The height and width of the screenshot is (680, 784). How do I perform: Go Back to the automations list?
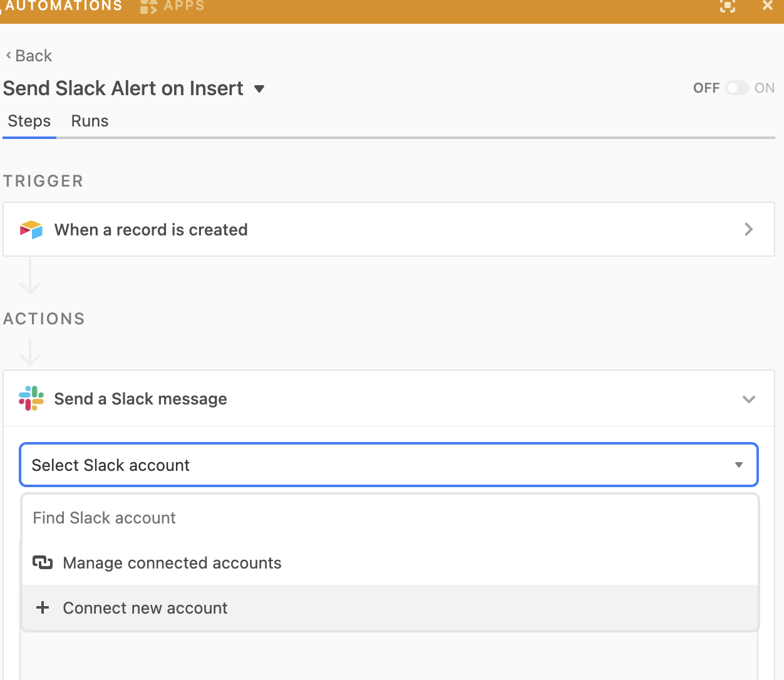(29, 56)
